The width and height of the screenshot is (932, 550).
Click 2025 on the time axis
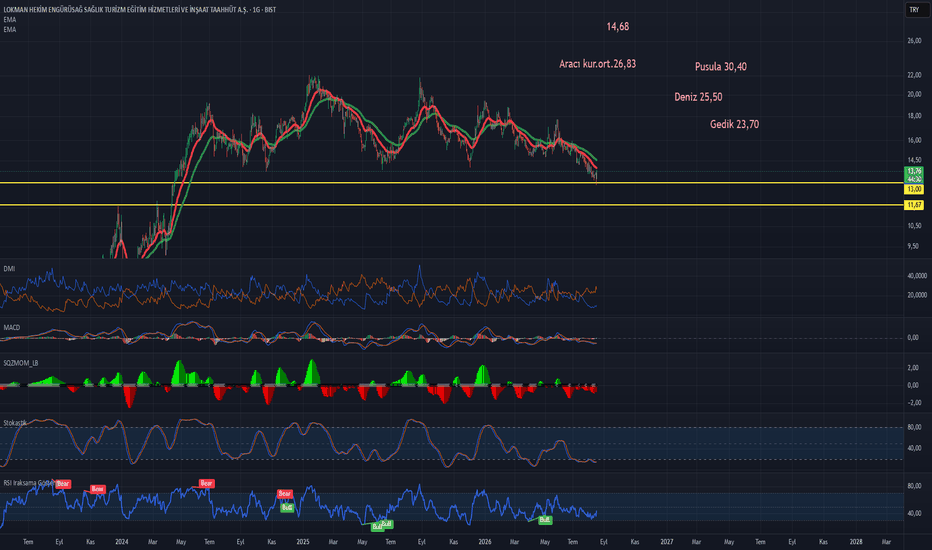303,542
